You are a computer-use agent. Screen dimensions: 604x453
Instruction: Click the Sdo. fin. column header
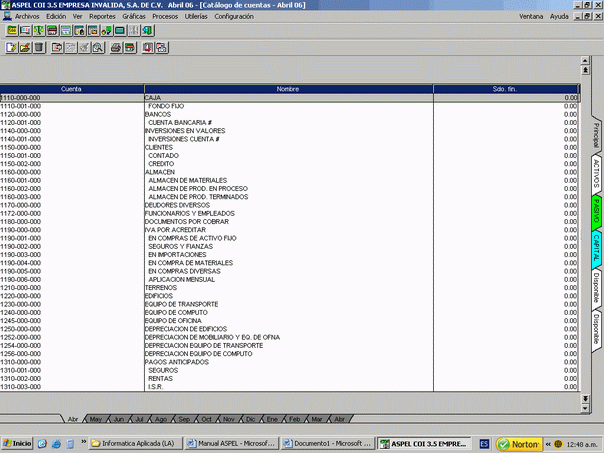(506, 89)
